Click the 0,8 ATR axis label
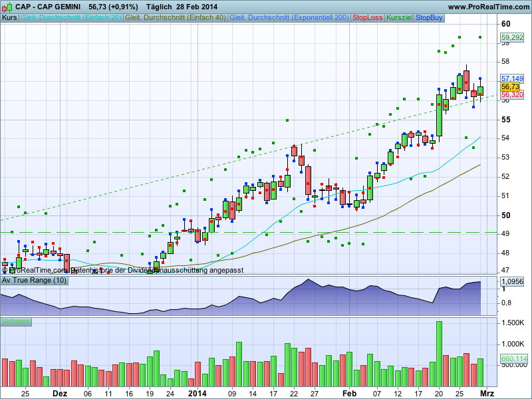Screen dimensions: 532x399 click(x=507, y=303)
